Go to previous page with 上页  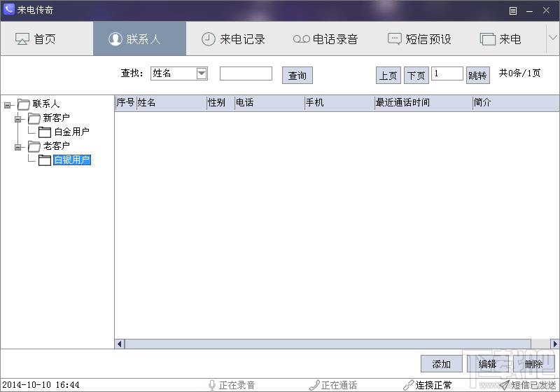[x=388, y=75]
